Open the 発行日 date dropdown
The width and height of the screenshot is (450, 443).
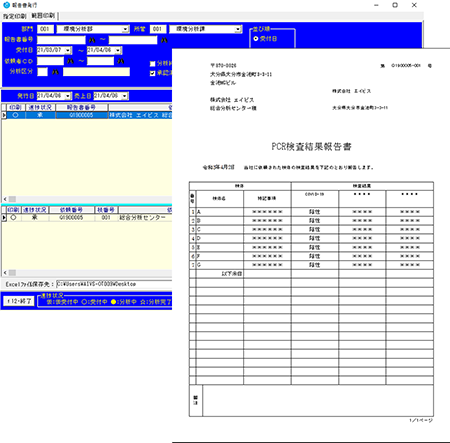(68, 96)
